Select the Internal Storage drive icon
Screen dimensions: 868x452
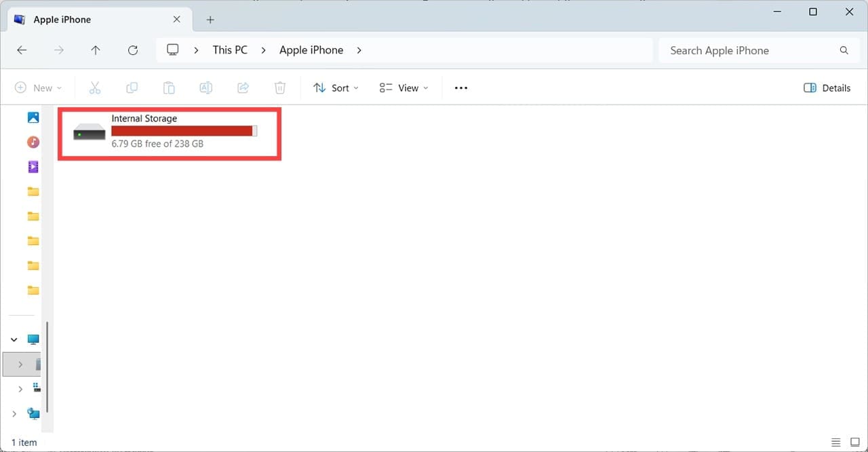tap(90, 132)
